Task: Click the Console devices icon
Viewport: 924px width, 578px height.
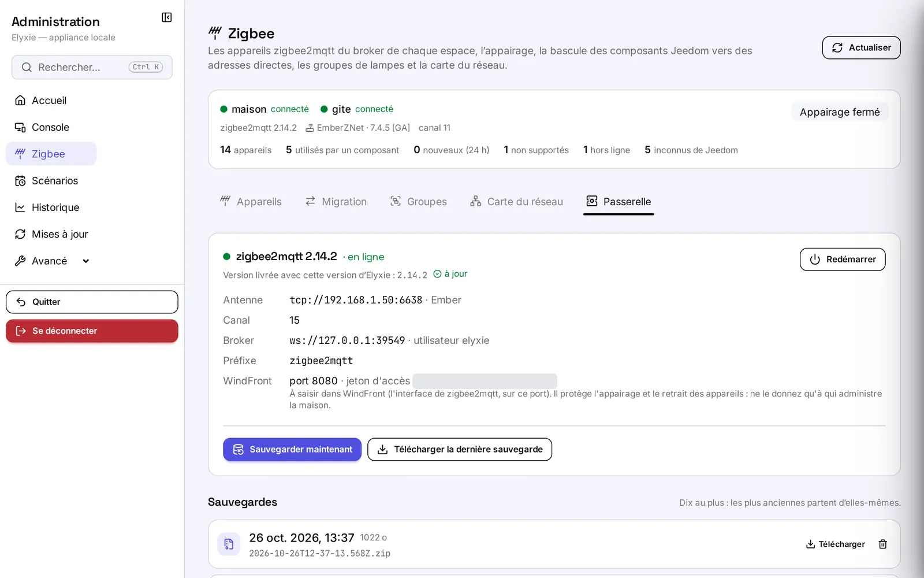Action: tap(20, 127)
